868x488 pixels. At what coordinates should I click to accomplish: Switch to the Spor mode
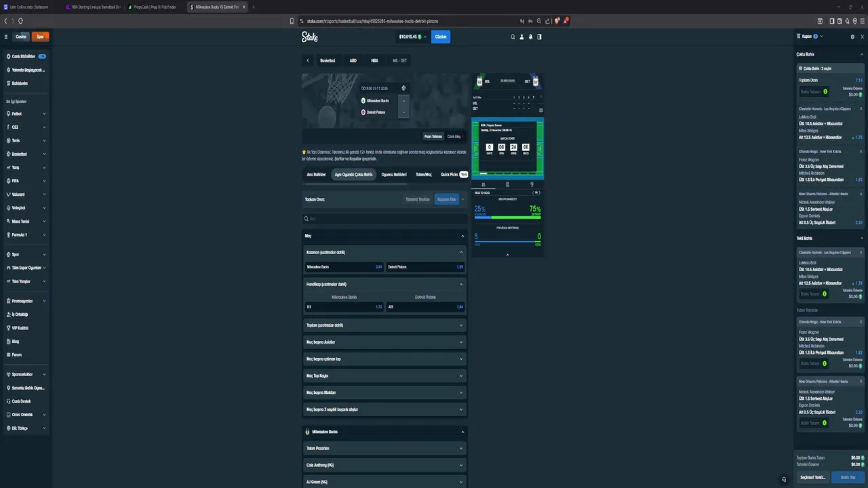click(40, 37)
